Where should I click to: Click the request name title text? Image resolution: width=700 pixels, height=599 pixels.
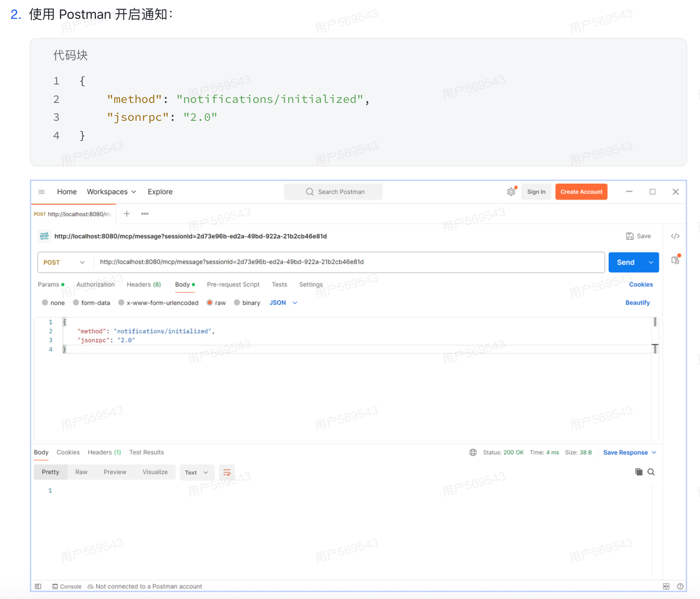pyautogui.click(x=191, y=236)
